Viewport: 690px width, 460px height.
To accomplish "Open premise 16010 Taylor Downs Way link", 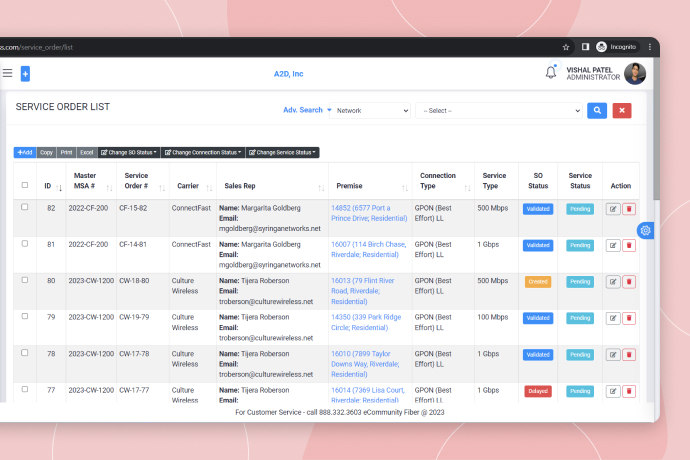I will click(365, 364).
